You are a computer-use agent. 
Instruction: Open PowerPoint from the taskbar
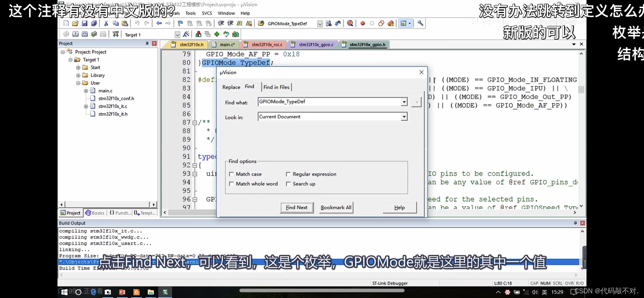tap(122, 292)
